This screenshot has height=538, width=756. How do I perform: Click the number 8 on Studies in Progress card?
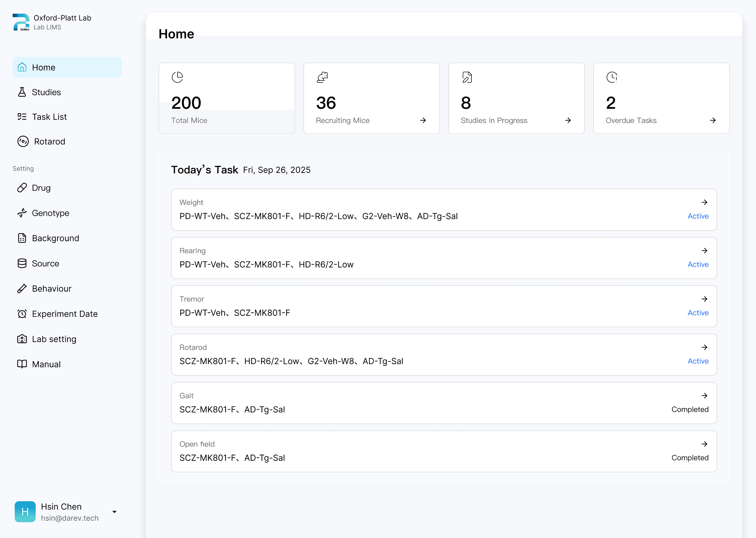(x=466, y=103)
